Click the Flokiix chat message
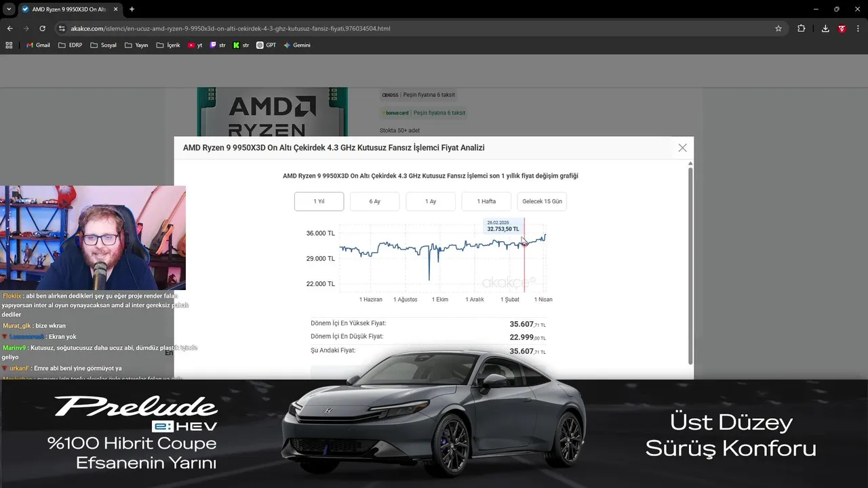 [95, 305]
